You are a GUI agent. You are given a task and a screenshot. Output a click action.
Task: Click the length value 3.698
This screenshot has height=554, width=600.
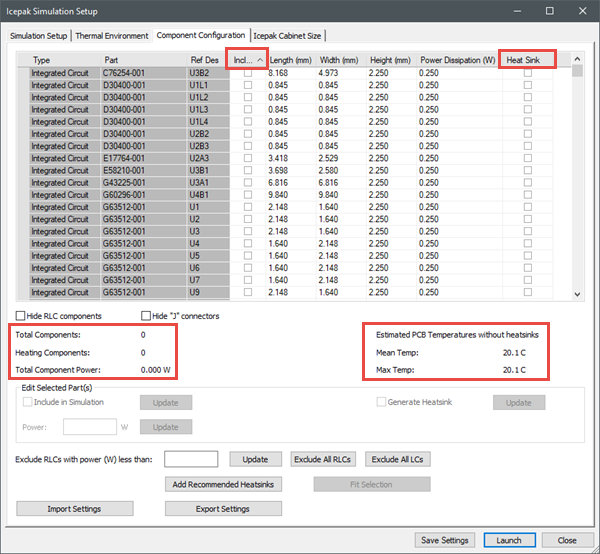coord(278,170)
